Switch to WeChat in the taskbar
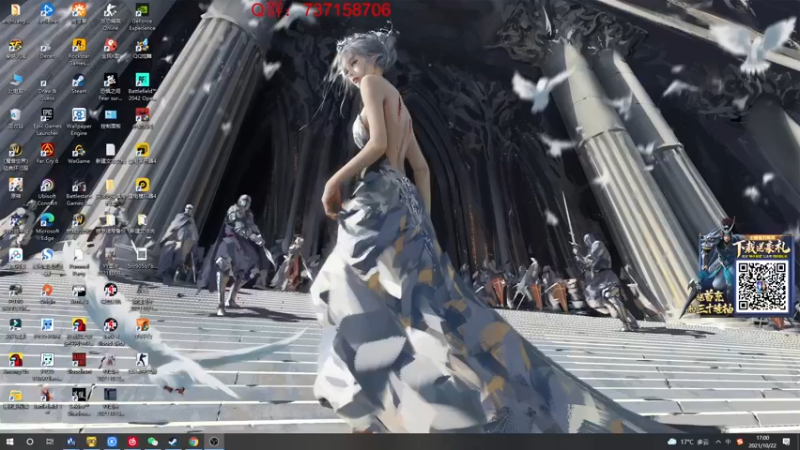800x450 pixels. click(x=153, y=441)
